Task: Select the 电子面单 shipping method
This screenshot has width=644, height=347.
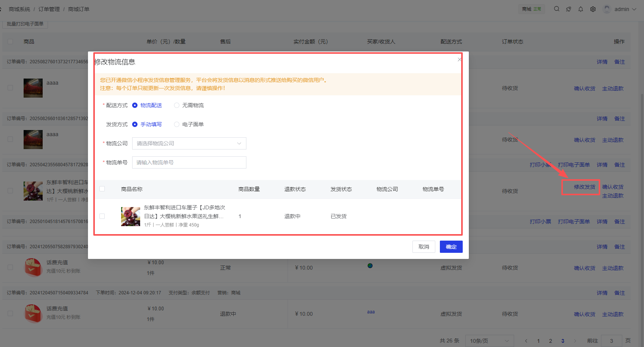Action: click(176, 124)
